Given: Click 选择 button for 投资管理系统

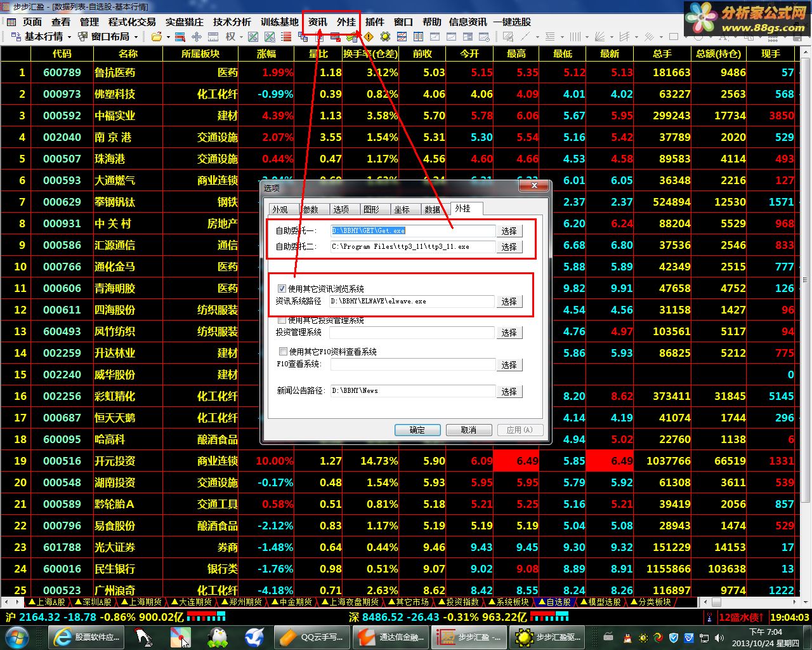Looking at the screenshot, I should 509,332.
